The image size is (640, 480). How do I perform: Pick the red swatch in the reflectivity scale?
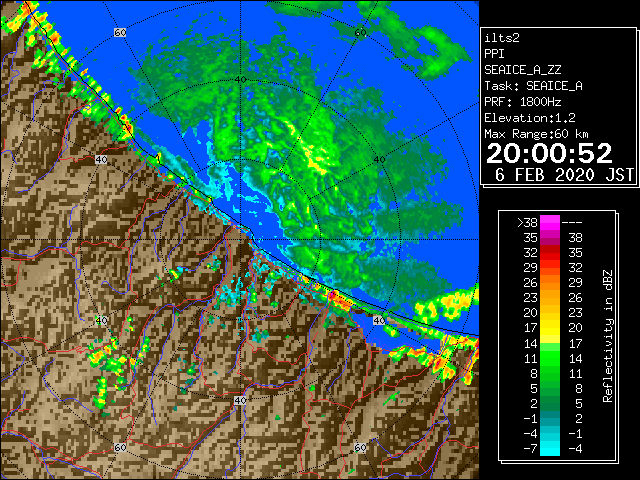pos(550,253)
